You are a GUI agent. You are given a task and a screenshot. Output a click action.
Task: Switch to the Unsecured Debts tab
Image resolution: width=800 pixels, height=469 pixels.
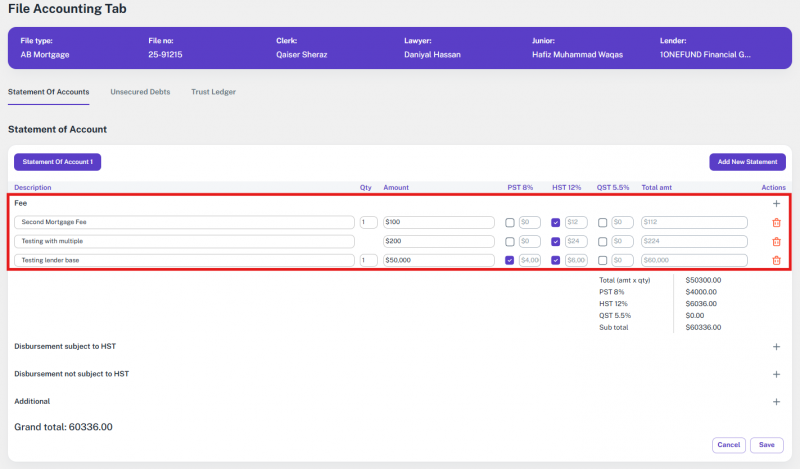[140, 92]
